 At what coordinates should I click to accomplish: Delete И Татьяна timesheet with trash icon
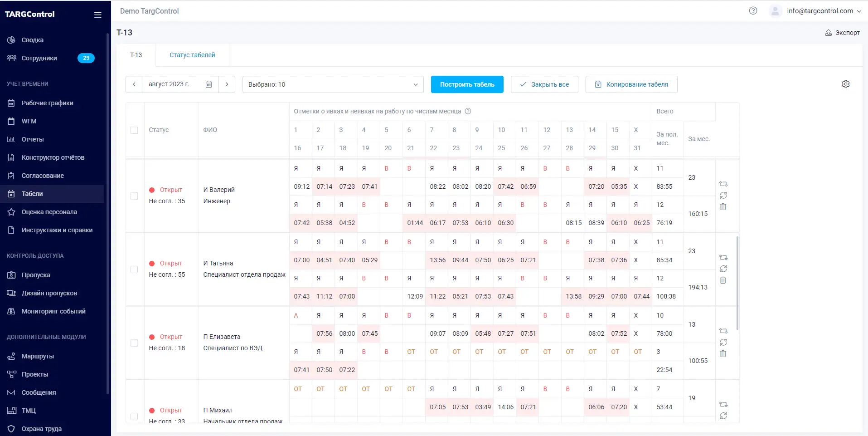(723, 280)
